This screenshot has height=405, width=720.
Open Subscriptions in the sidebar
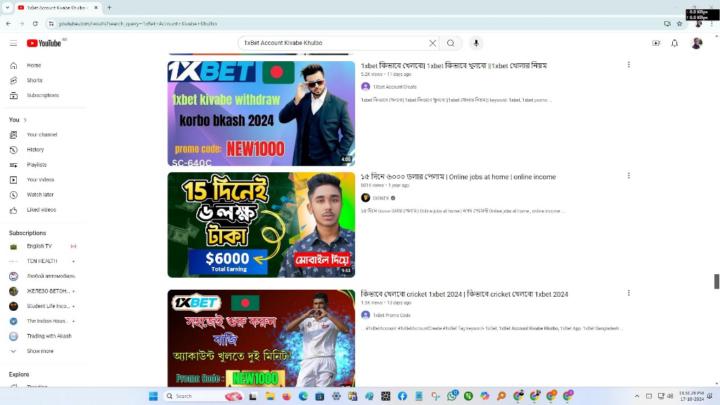click(44, 96)
